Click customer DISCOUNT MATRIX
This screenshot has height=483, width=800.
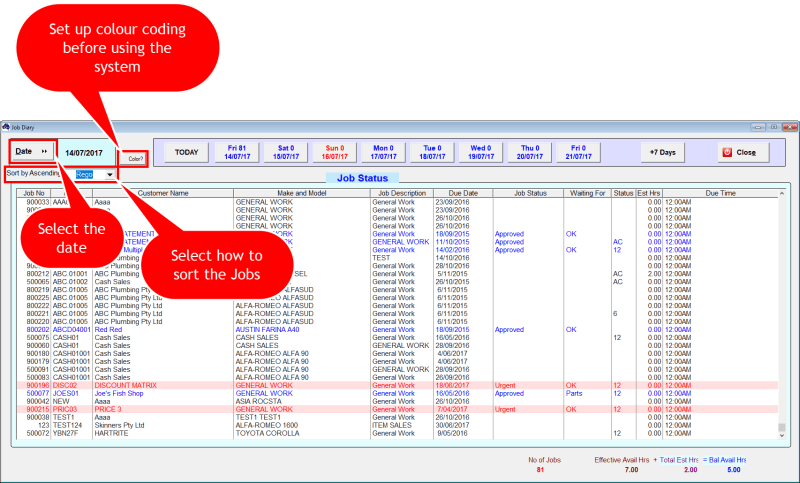point(126,386)
